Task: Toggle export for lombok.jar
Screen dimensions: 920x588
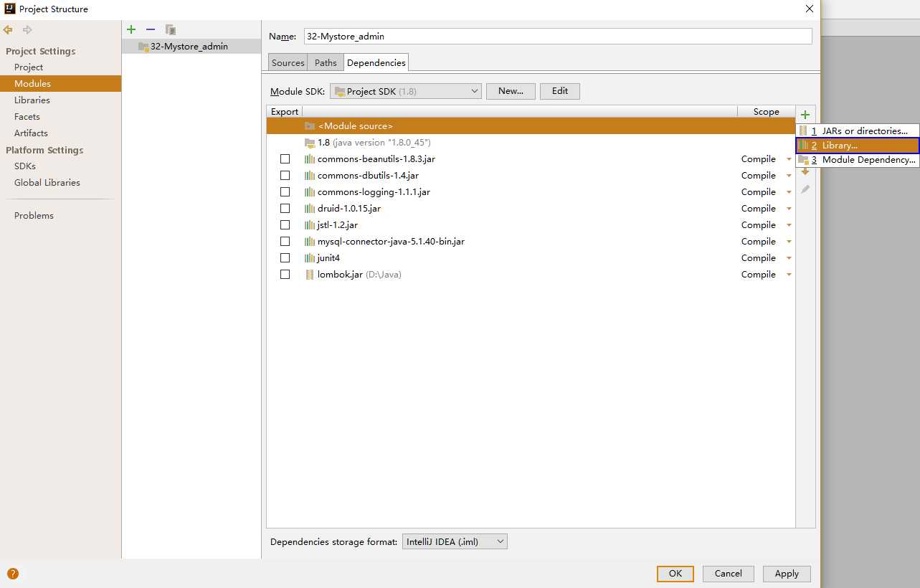Action: [x=285, y=275]
